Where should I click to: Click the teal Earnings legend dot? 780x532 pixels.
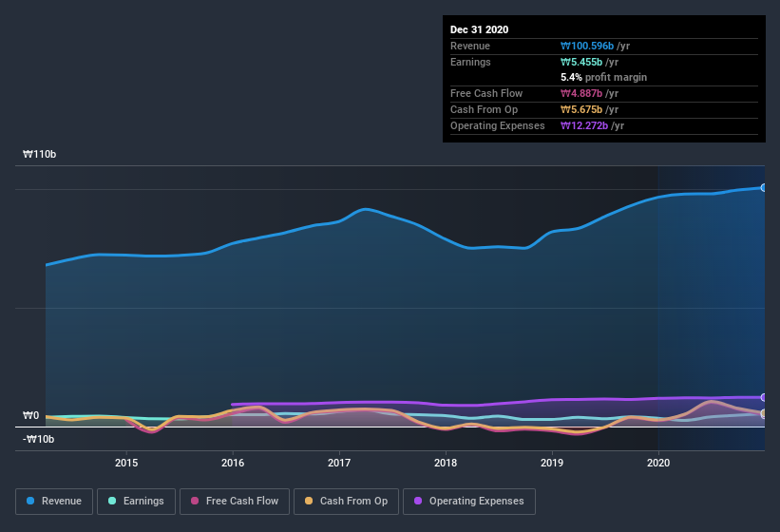(x=113, y=501)
